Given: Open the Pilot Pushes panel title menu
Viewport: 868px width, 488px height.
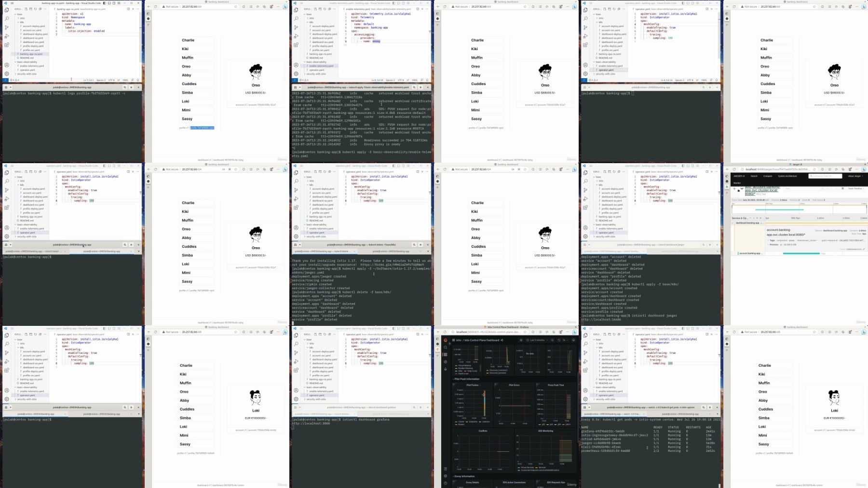Looking at the screenshot, I should pos(473,385).
